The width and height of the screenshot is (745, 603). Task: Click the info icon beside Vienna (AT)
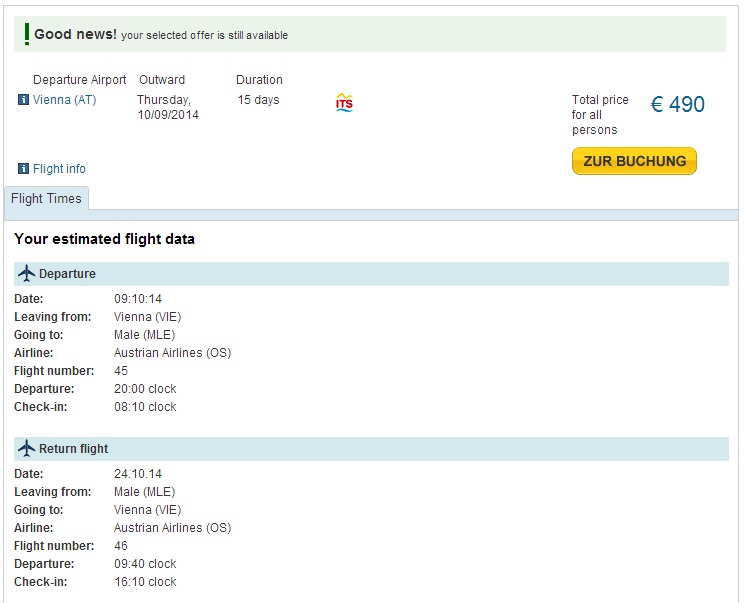(x=23, y=100)
